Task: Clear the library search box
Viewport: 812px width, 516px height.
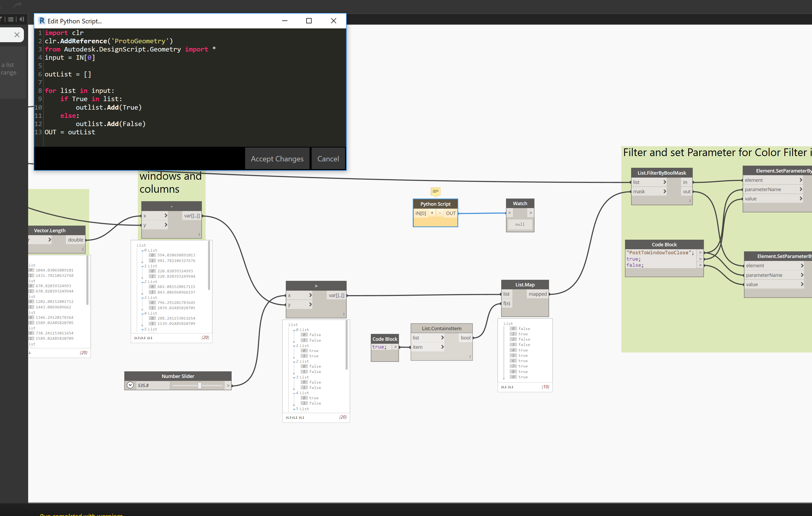Action: coord(17,35)
